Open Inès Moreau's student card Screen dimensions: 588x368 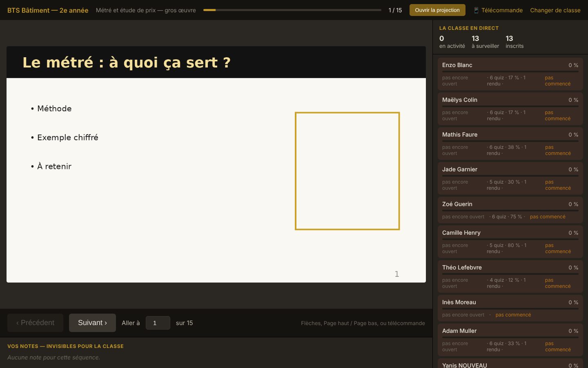click(x=510, y=308)
